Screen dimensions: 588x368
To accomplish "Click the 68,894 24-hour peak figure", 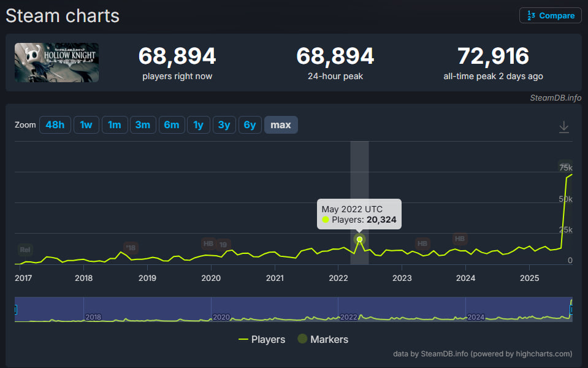I will [x=335, y=56].
